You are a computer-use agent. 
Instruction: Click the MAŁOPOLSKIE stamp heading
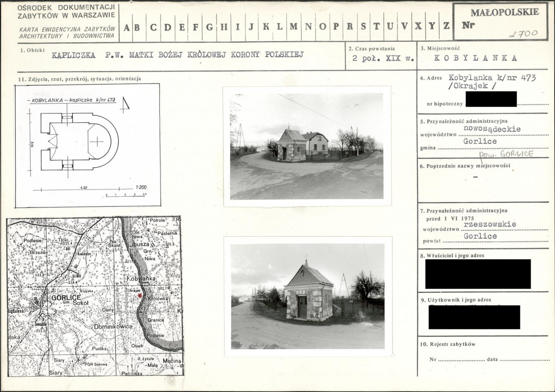pos(505,12)
